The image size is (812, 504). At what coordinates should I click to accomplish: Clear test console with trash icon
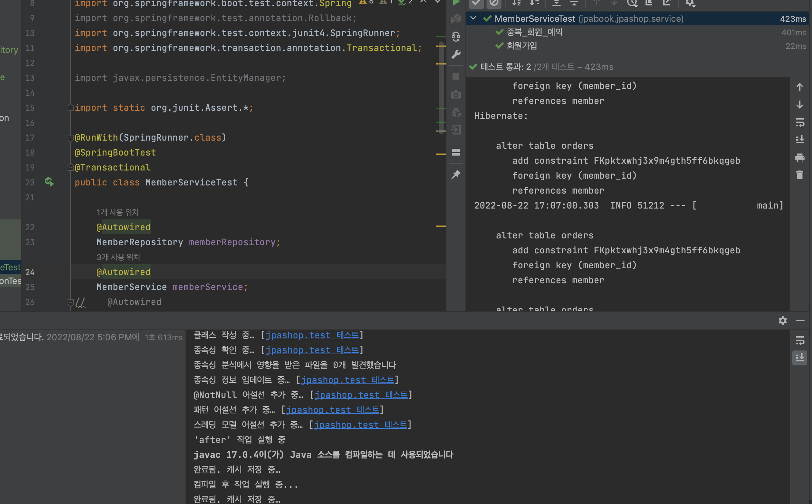pyautogui.click(x=800, y=175)
